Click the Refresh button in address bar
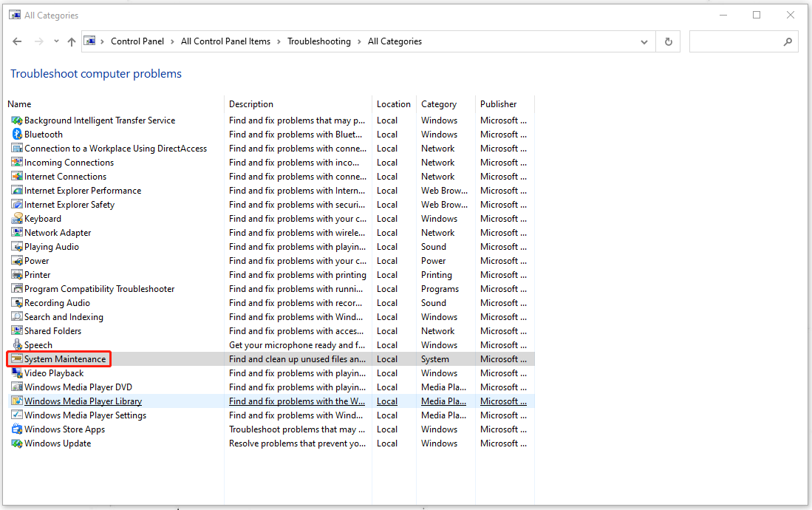This screenshot has width=812, height=510. tap(669, 42)
